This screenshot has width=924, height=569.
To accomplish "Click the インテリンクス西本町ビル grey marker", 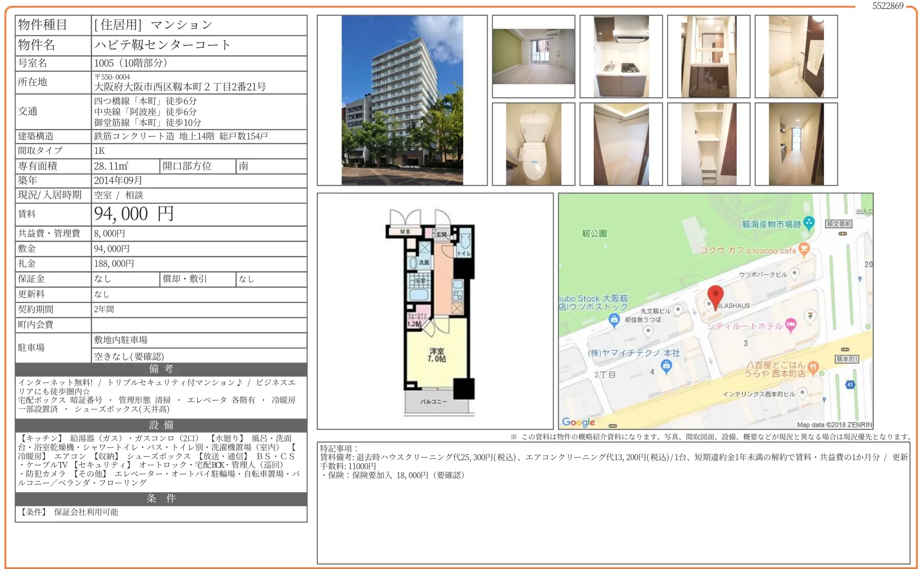I will pos(802,393).
